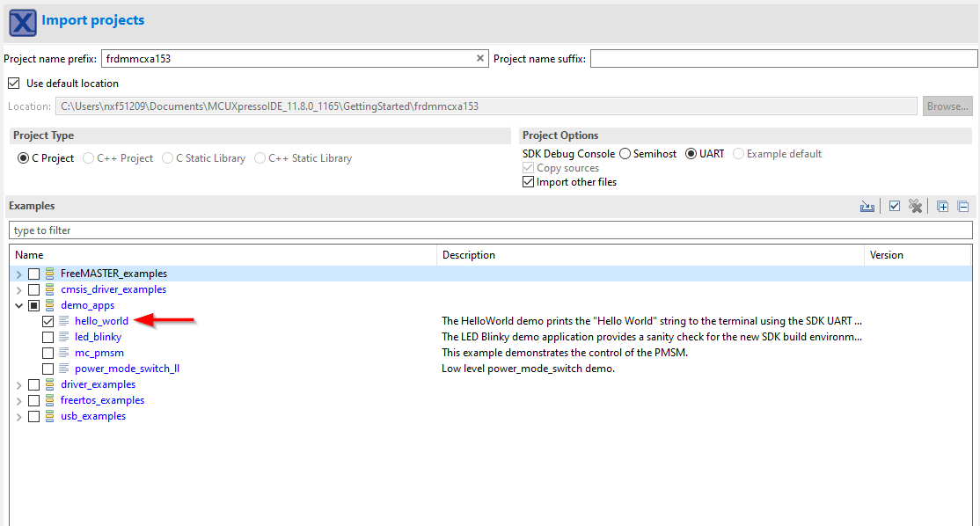Viewport: 980px width, 526px height.
Task: Click the expand all tree icon
Action: 942,207
